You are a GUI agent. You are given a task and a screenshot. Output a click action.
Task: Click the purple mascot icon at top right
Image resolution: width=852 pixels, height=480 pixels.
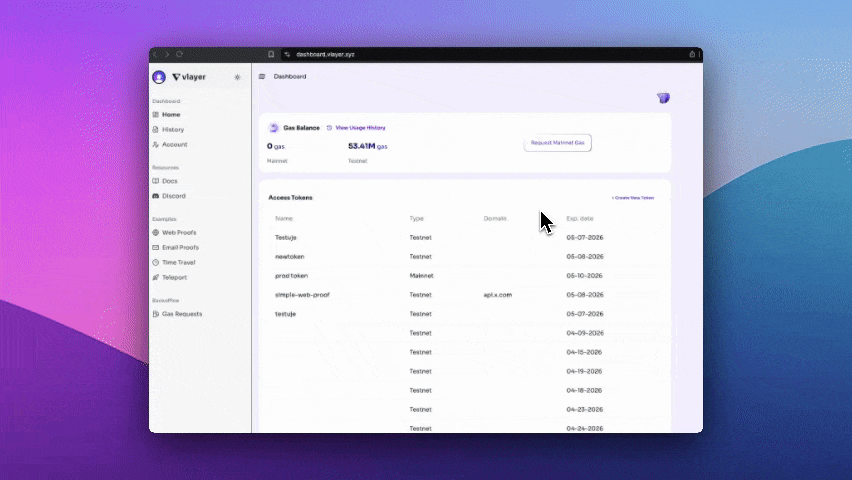pos(663,98)
